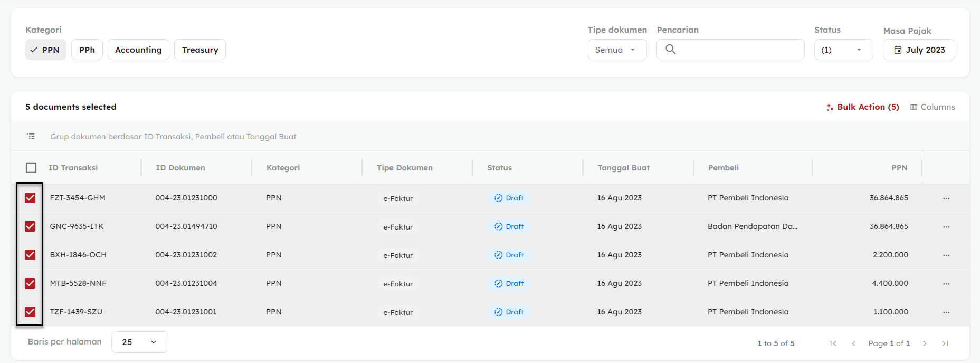The image size is (980, 363).
Task: Go to the first page
Action: pyautogui.click(x=833, y=343)
